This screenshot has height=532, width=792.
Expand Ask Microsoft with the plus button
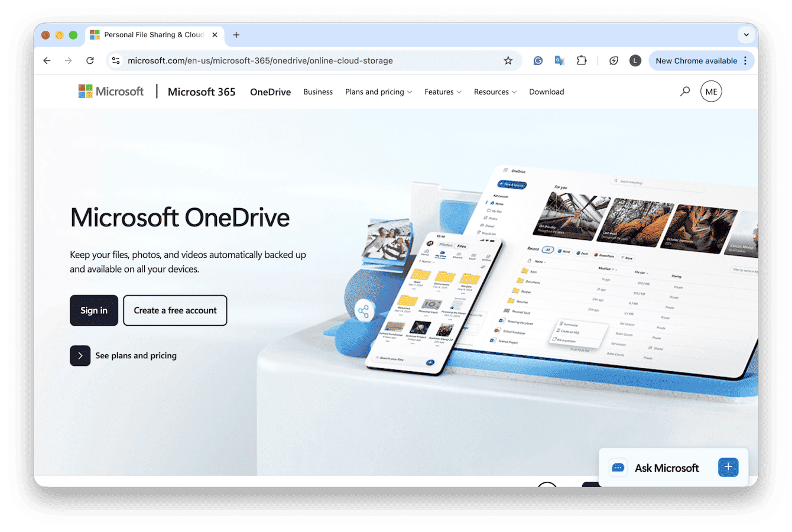(728, 467)
